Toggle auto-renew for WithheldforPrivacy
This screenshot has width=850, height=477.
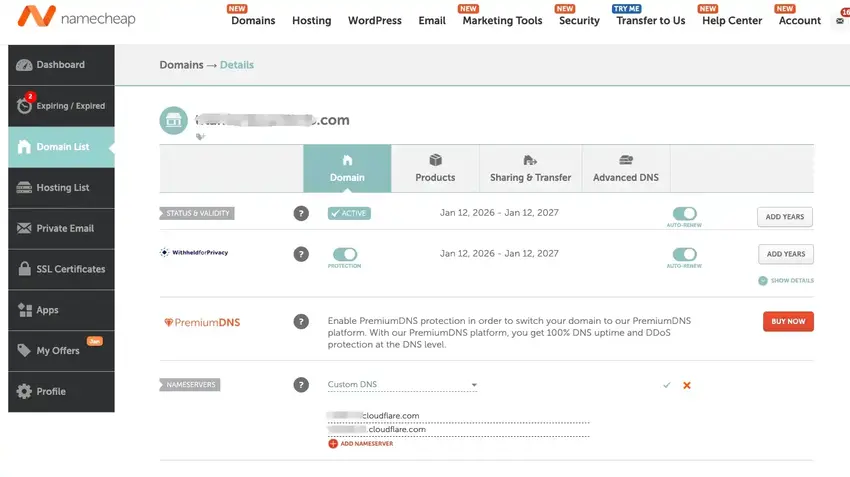tap(684, 254)
